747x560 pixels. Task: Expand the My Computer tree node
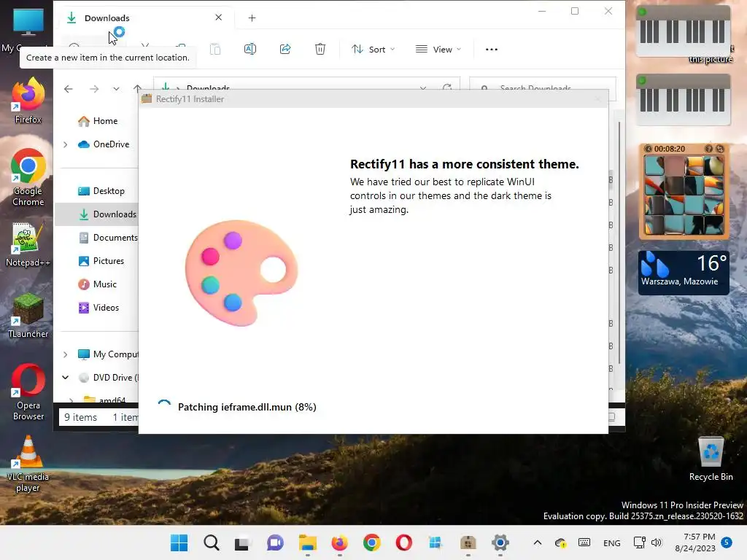point(65,354)
